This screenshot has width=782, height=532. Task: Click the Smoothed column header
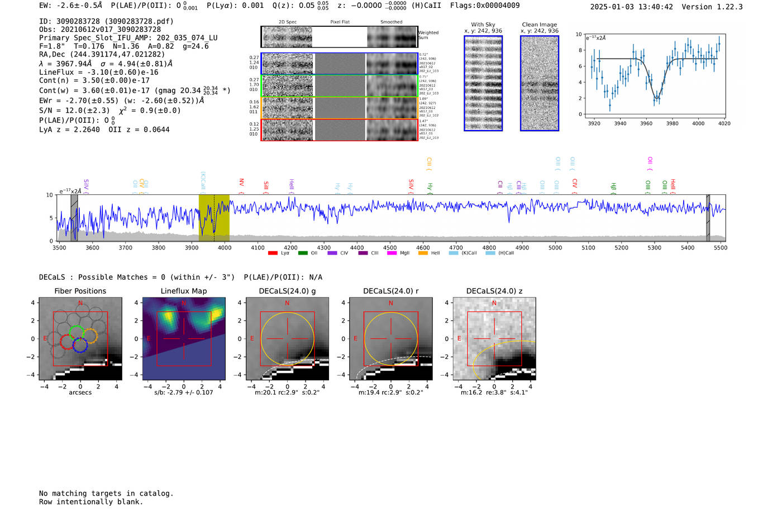click(392, 22)
